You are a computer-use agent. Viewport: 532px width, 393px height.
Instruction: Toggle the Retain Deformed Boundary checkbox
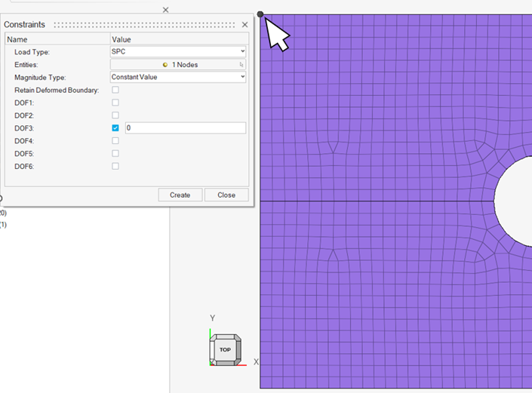tap(115, 90)
